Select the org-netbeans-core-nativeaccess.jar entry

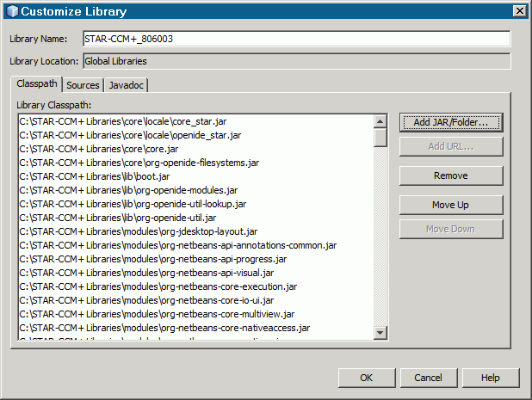coord(196,328)
